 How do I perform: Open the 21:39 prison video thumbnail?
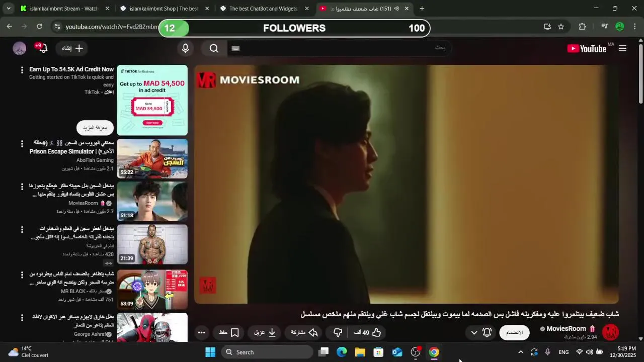click(152, 244)
